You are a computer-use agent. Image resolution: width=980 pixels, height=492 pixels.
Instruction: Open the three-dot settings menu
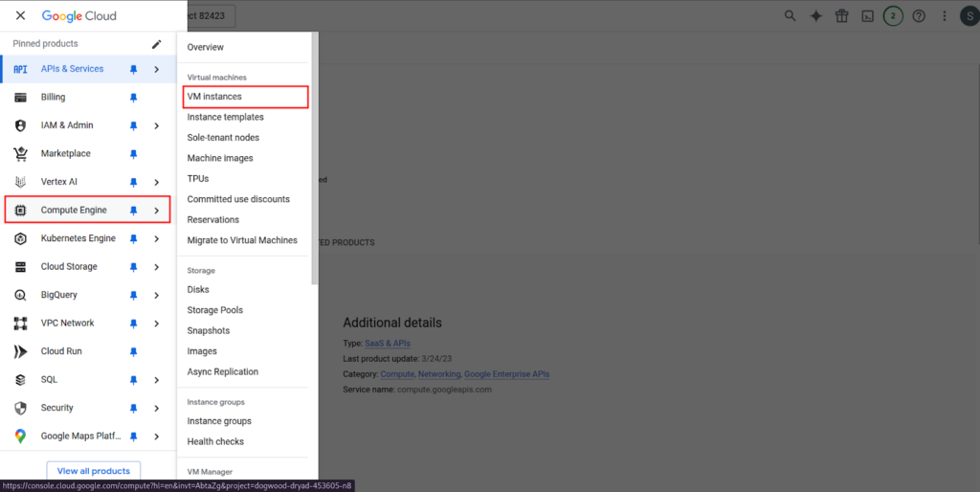(x=945, y=16)
